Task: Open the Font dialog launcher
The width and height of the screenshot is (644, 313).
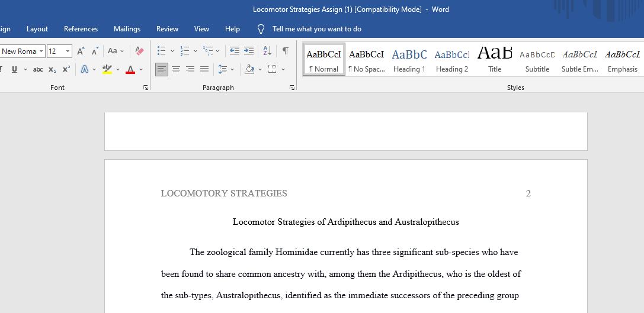Action: [x=146, y=88]
